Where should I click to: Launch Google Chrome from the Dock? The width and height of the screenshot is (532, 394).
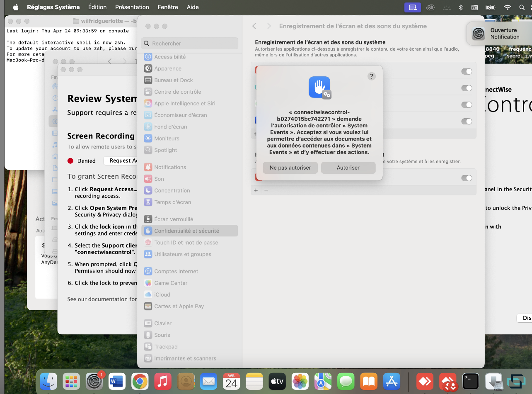point(140,381)
